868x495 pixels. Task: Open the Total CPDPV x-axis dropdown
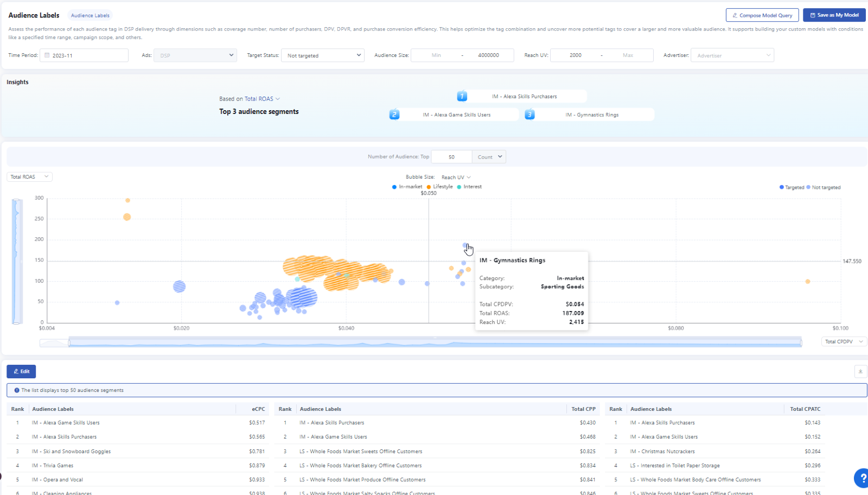[x=844, y=341]
